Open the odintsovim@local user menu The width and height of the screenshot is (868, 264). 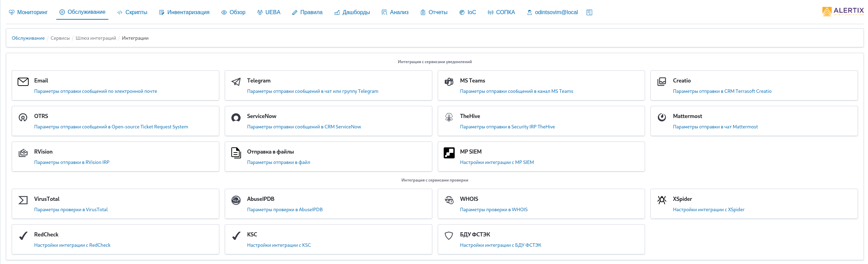[552, 12]
